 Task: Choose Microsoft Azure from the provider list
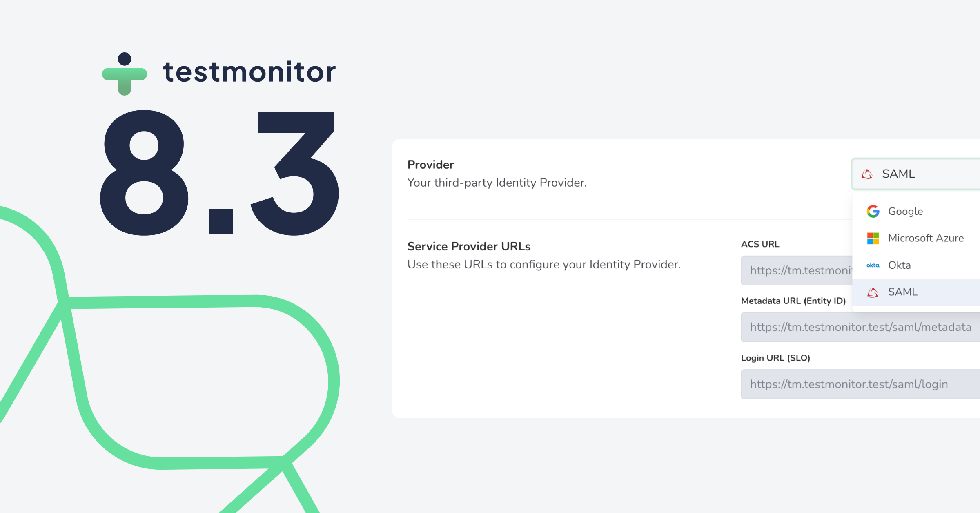tap(926, 238)
